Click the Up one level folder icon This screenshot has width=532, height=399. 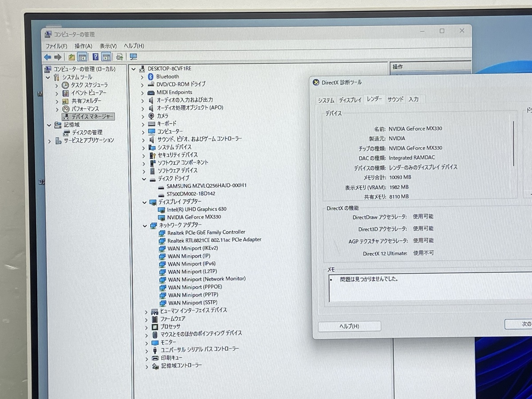pos(71,57)
